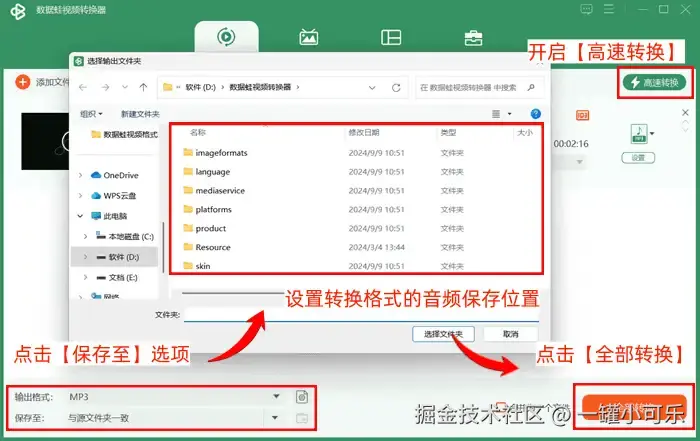Click the search box in 数据蛙视频转换器

click(480, 88)
